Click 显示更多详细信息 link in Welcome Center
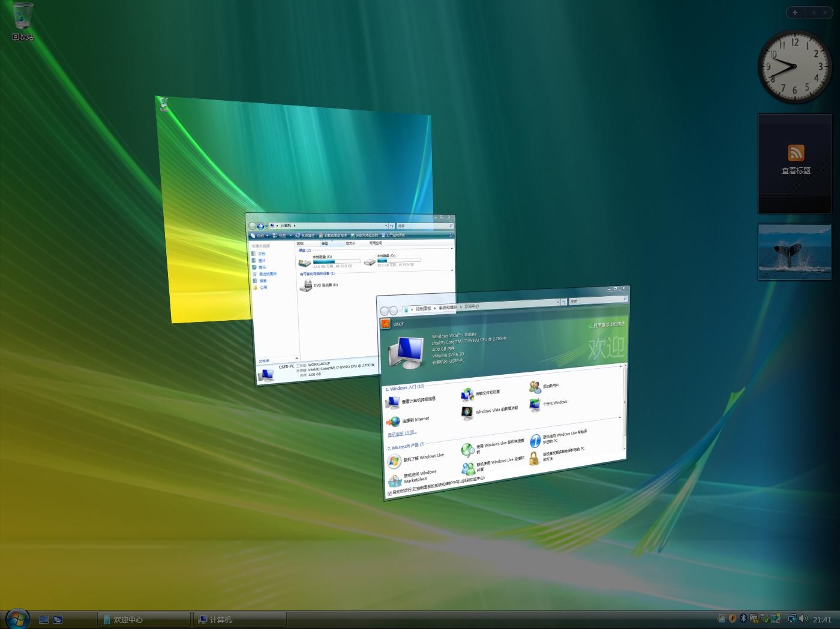The width and height of the screenshot is (840, 629). coord(606,324)
